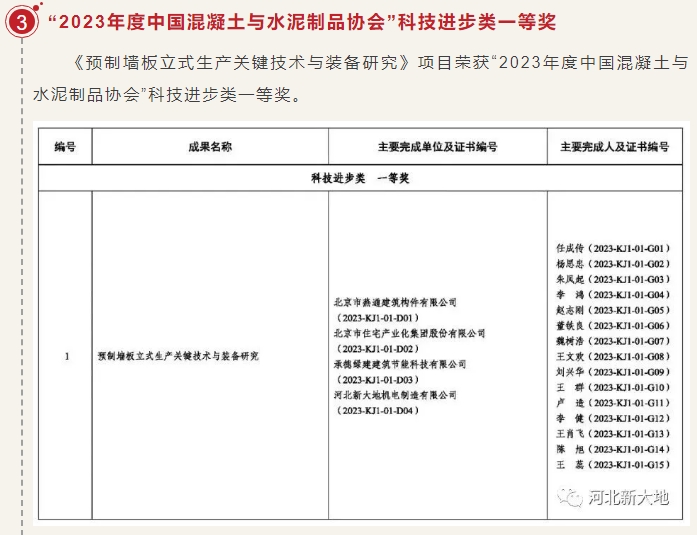Click the row ending in G12
The width and height of the screenshot is (697, 535).
pyautogui.click(x=613, y=418)
